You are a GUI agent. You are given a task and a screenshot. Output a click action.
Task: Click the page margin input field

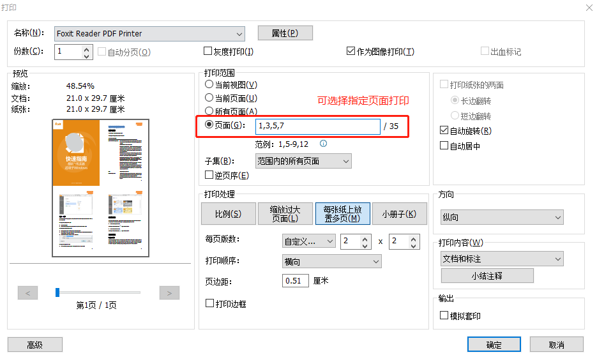click(x=296, y=281)
